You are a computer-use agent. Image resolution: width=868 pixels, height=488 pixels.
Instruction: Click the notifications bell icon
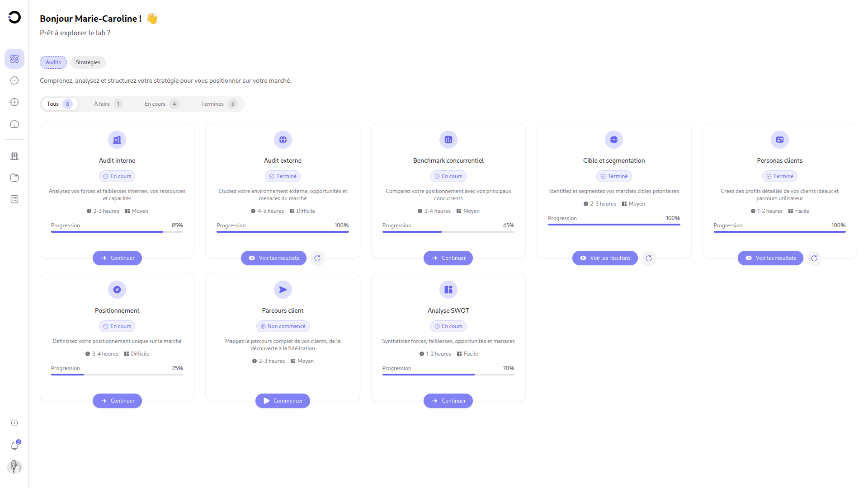click(14, 446)
